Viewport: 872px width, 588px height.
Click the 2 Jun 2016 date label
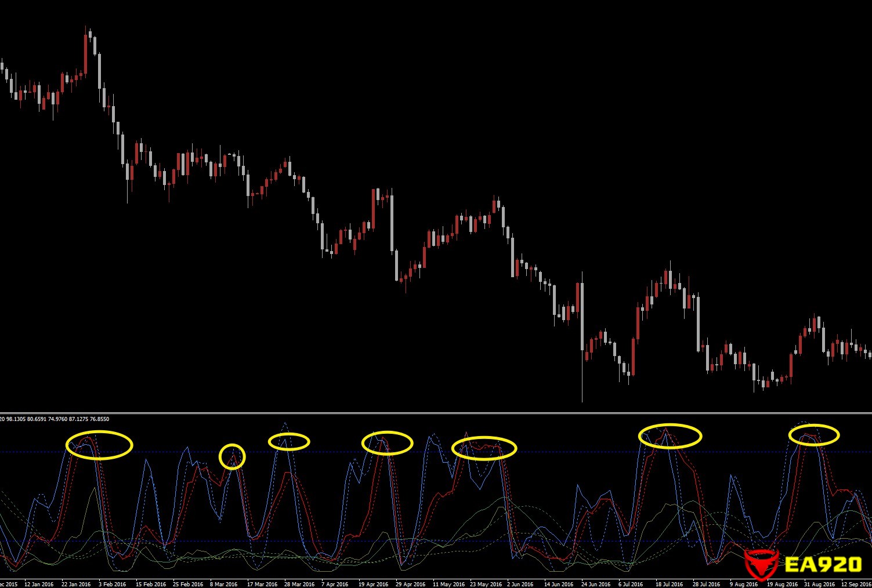pos(520,584)
